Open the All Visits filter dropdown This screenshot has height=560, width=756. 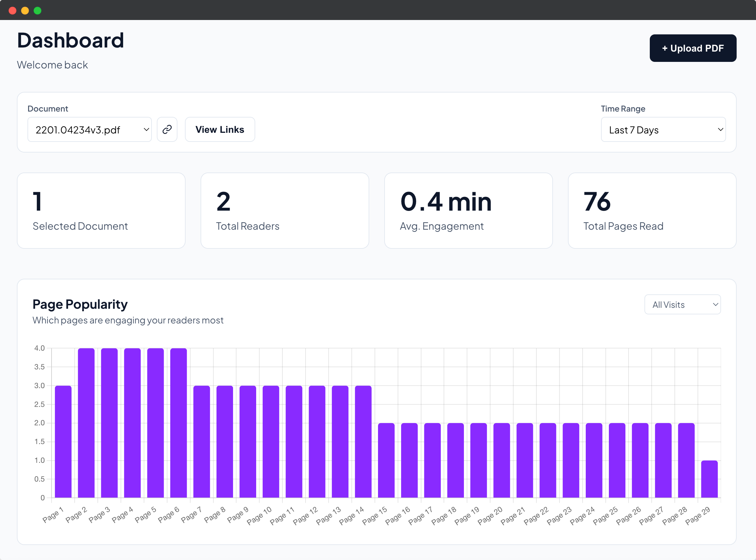coord(682,304)
